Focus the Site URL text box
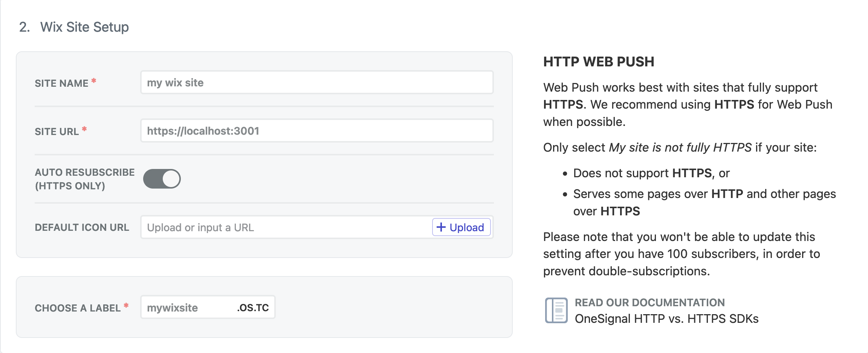Image resolution: width=868 pixels, height=353 pixels. coord(316,131)
